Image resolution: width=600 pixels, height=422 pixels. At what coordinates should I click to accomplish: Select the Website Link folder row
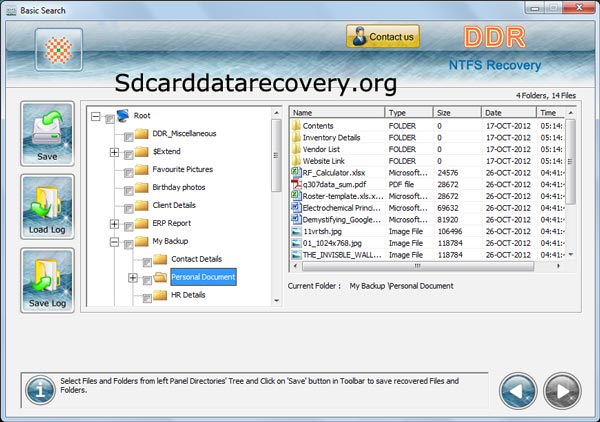click(x=427, y=161)
